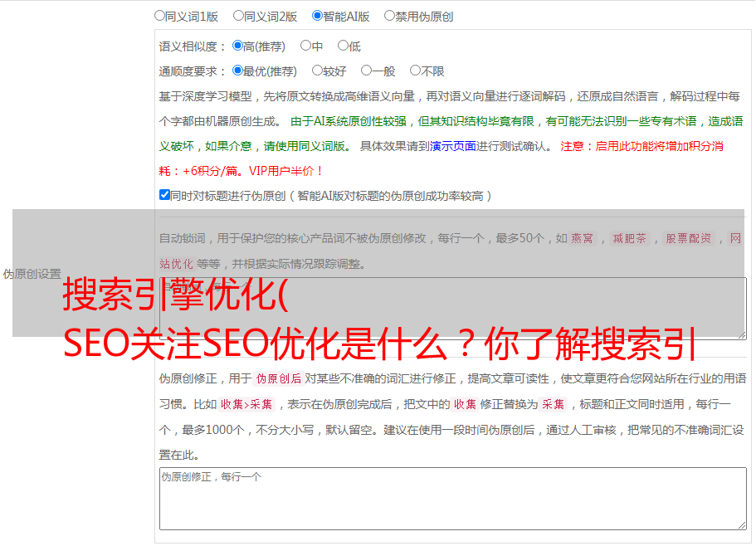Click the 自动锁词 textarea resize handle
The image size is (756, 546).
741,334
